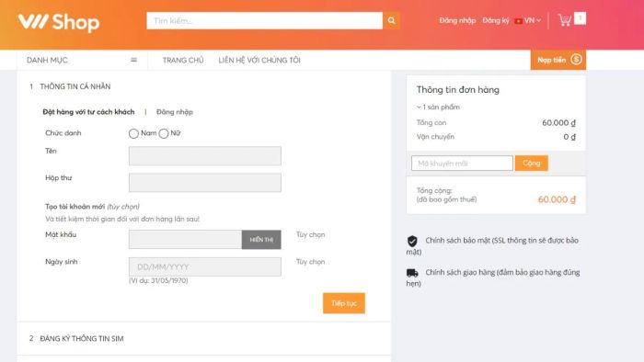
Task: Click the Tên input field
Action: point(205,156)
